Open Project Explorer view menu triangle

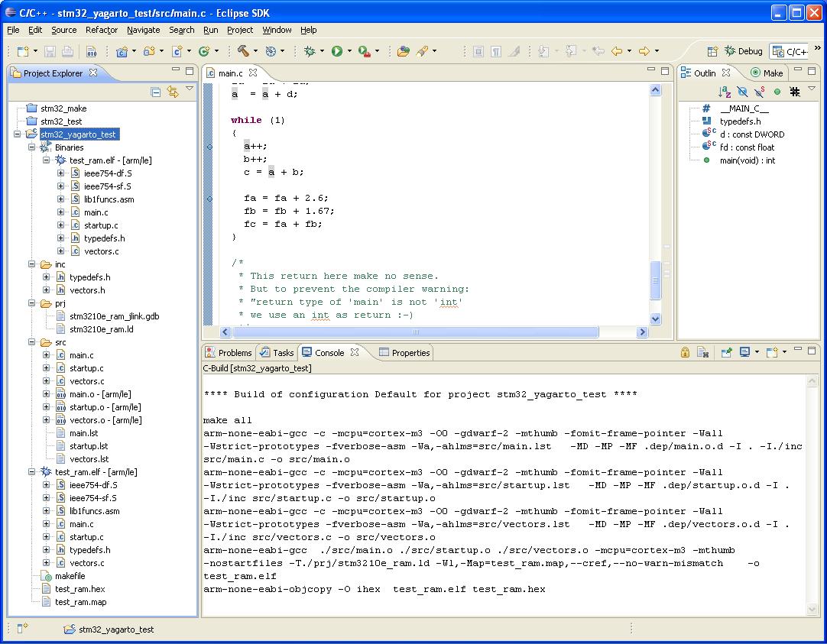(x=190, y=89)
